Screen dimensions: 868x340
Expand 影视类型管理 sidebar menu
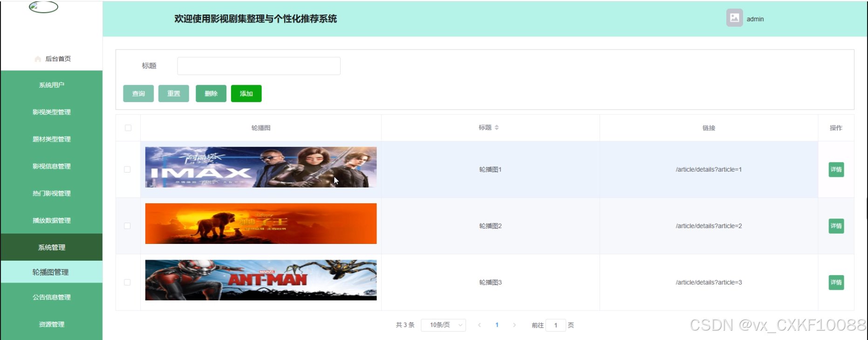(52, 112)
